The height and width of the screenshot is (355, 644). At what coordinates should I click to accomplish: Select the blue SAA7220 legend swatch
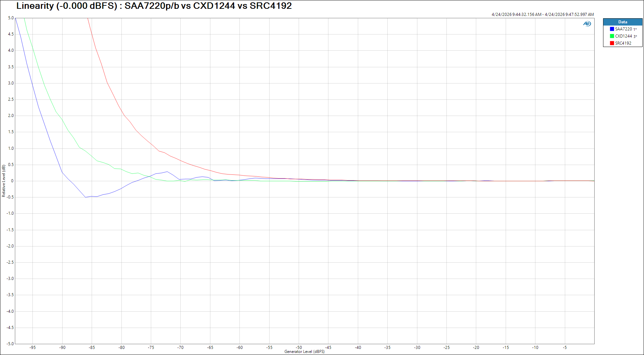coord(612,29)
